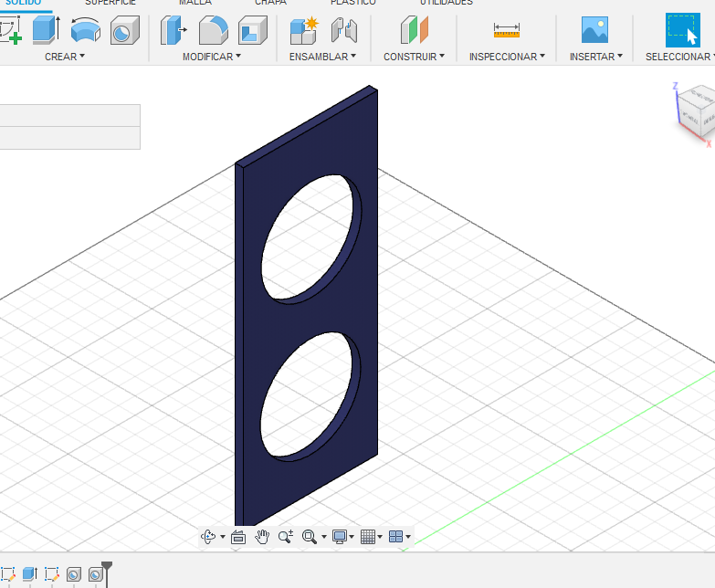Viewport: 715px width, 588px height.
Task: Select the Fillet tool in MODIFICAR
Action: pos(214,30)
